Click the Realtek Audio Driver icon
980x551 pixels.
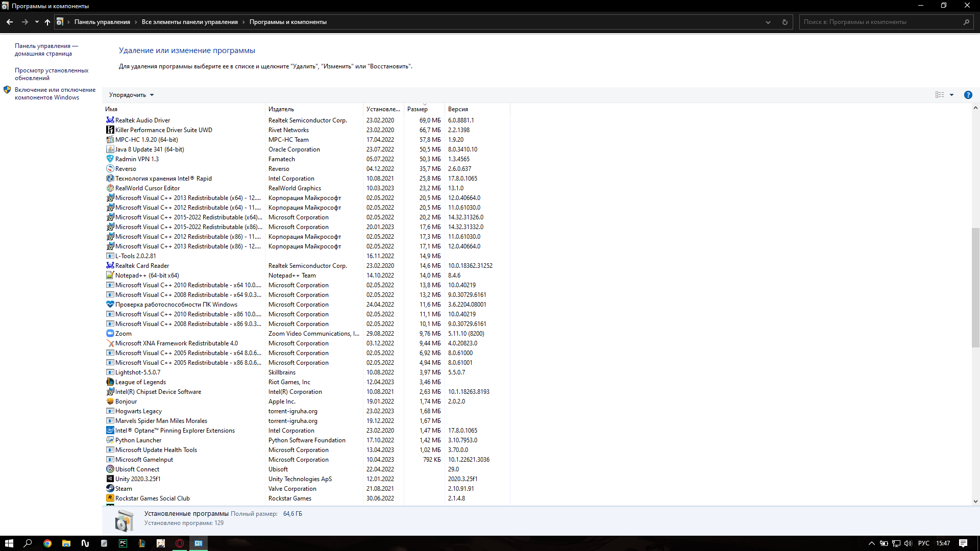click(x=110, y=120)
